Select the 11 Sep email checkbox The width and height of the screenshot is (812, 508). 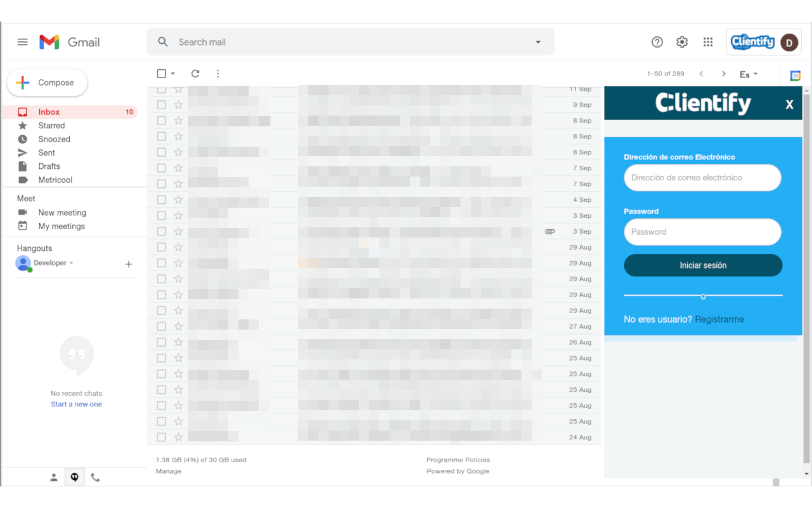coord(161,90)
